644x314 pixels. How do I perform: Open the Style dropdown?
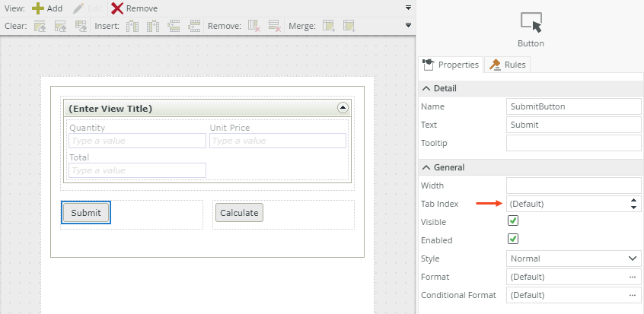[x=573, y=258]
